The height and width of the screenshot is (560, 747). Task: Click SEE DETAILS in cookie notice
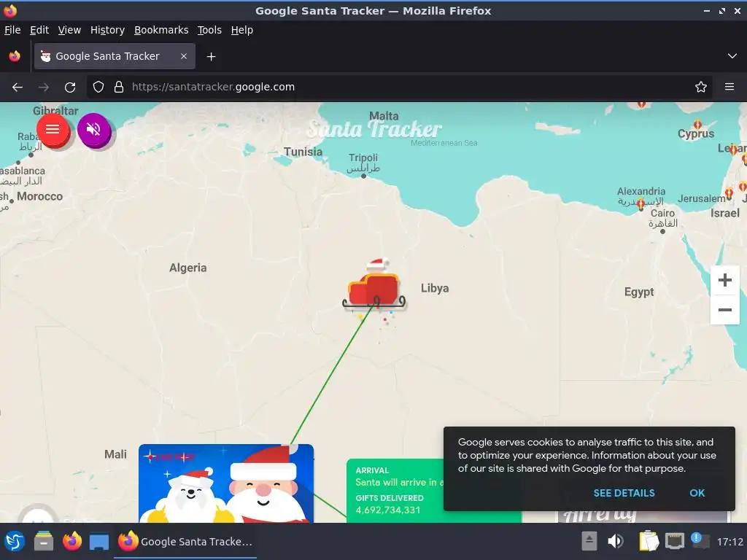coord(624,493)
